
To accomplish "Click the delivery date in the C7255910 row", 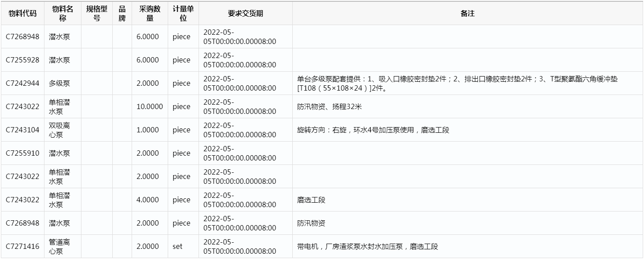I will point(240,153).
